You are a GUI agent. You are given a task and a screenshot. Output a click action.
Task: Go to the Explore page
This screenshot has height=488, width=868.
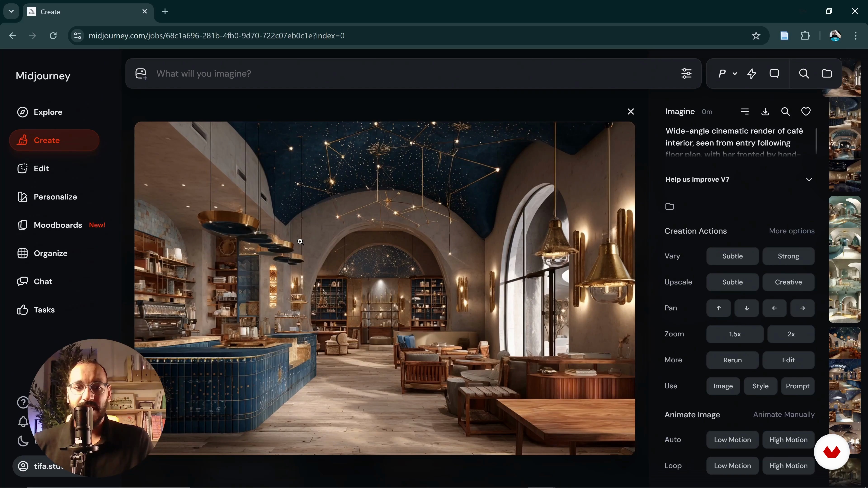(48, 112)
